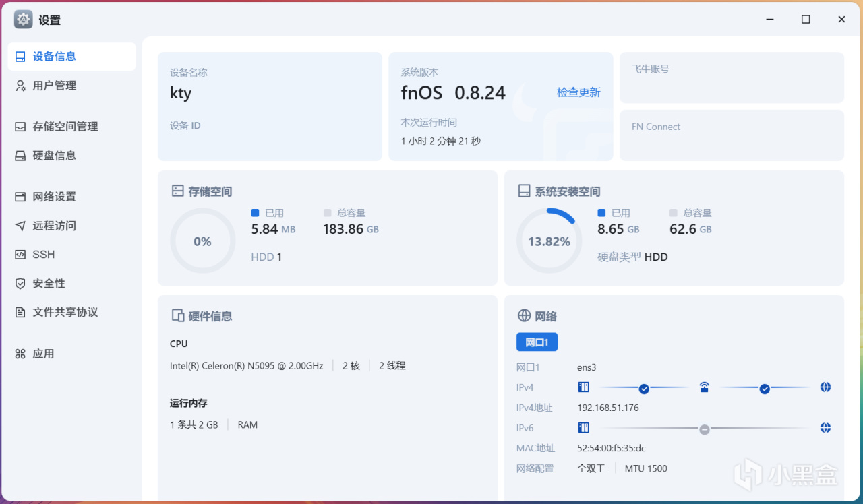Click the 安全性 shield icon
Viewport: 863px width, 504px height.
click(x=20, y=284)
